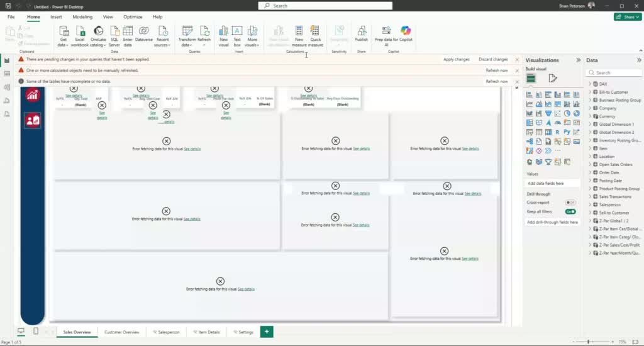Choose the Donut chart visualization
The height and width of the screenshot is (346, 644).
coord(577,113)
